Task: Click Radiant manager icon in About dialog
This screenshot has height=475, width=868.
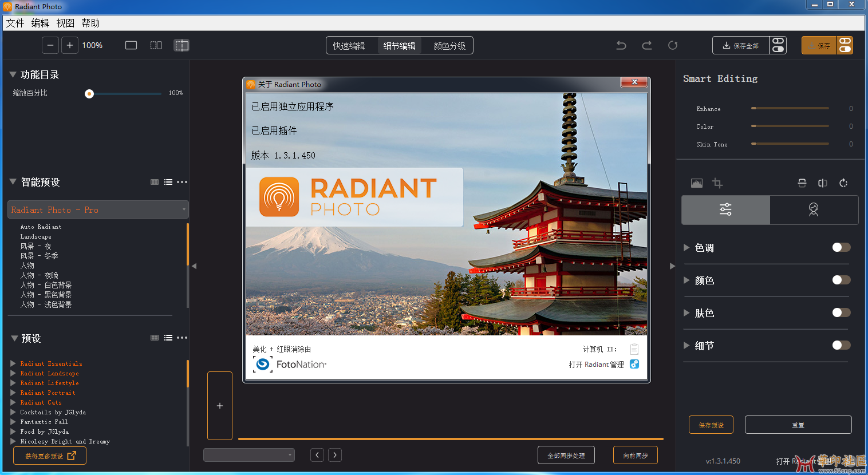Action: click(x=634, y=365)
